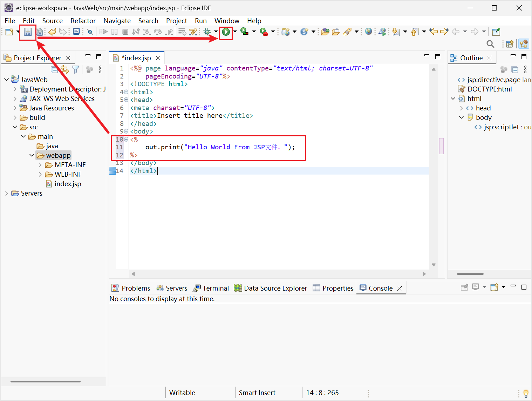Expand the WEB-INF folder
Screen dimensions: 532x401
click(x=40, y=174)
